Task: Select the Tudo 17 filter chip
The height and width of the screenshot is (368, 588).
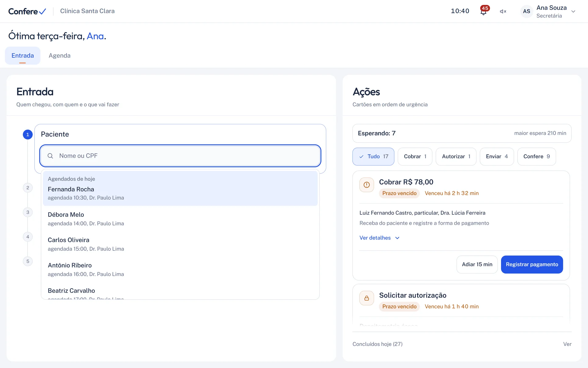Action: point(373,156)
